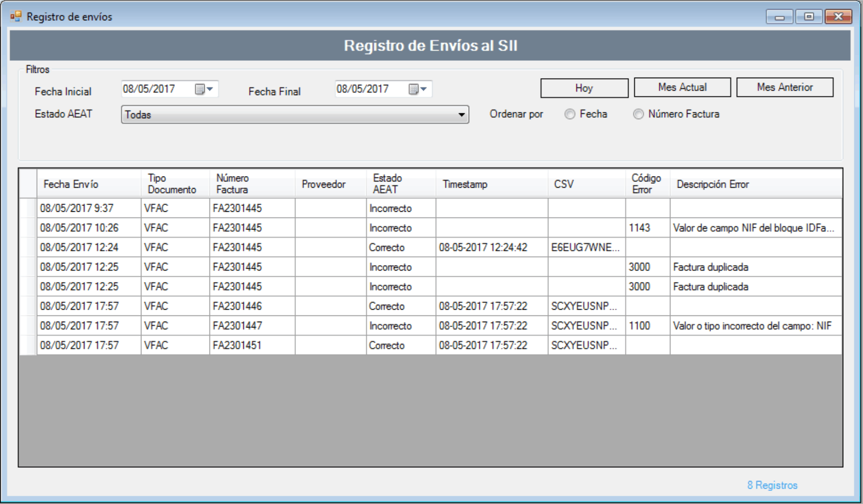Viewport: 863px width, 504px height.
Task: Click the row header of FA2301451 row
Action: coord(28,345)
